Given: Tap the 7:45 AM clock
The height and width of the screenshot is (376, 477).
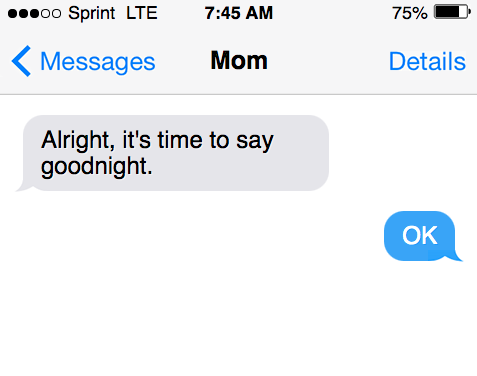Looking at the screenshot, I should point(239,13).
